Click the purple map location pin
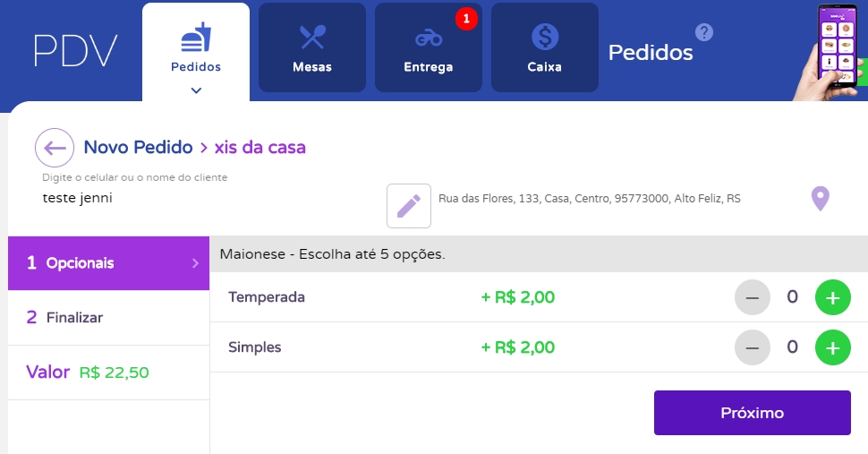This screenshot has height=454, width=868. pyautogui.click(x=820, y=199)
